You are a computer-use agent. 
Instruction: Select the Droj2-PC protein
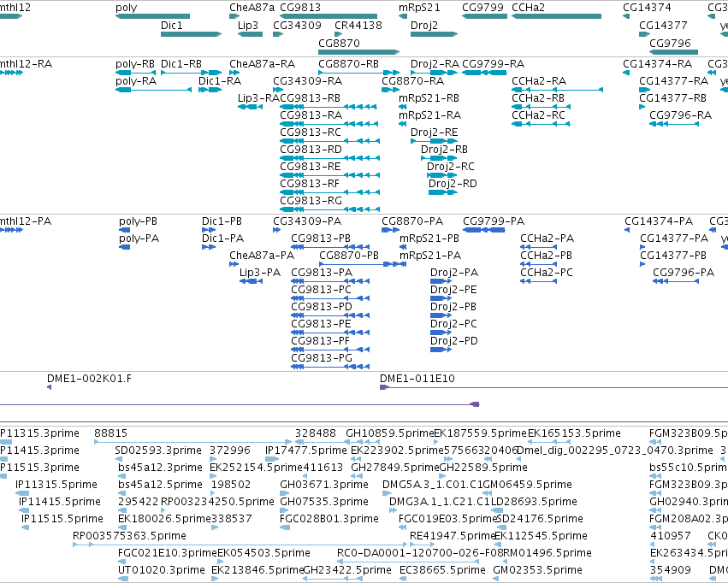tap(441, 333)
